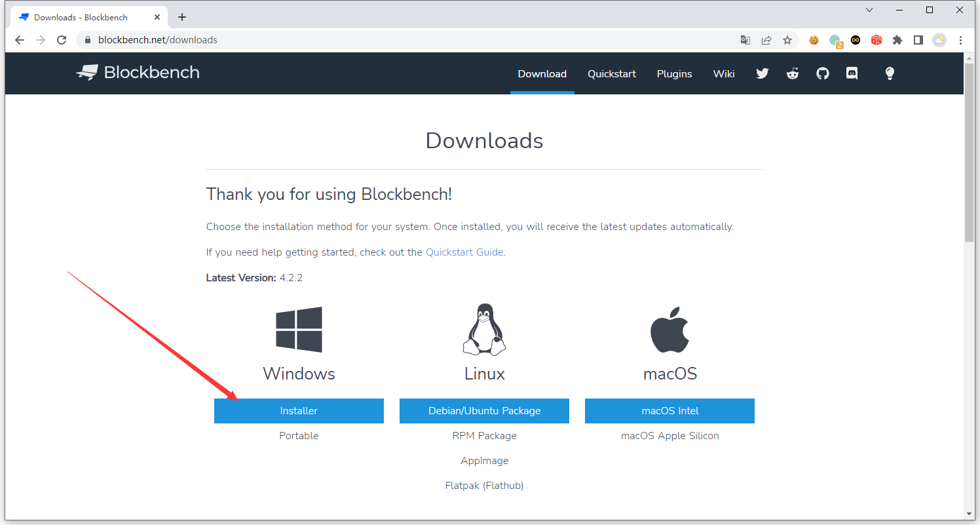
Task: Open the Quickstart nav item
Action: 612,73
